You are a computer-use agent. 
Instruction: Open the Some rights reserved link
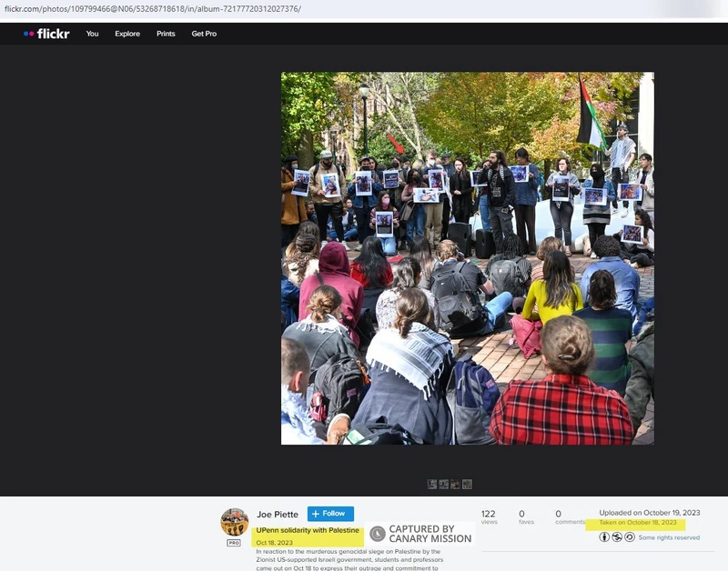pyautogui.click(x=669, y=537)
